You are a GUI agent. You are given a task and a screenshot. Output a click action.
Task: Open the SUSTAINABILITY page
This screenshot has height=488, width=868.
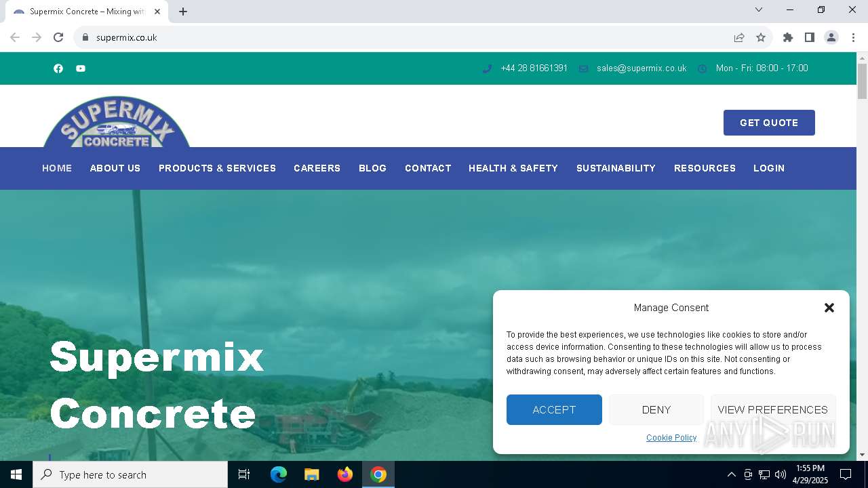[616, 168]
